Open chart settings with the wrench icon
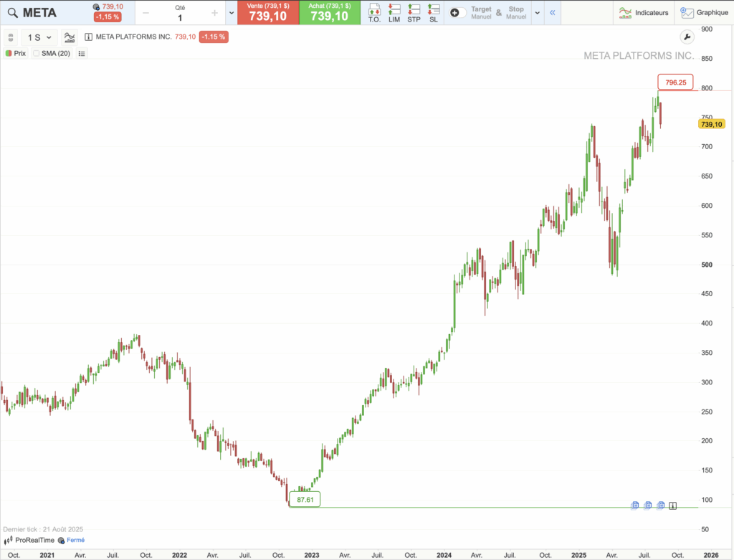734x560 pixels. click(x=686, y=37)
